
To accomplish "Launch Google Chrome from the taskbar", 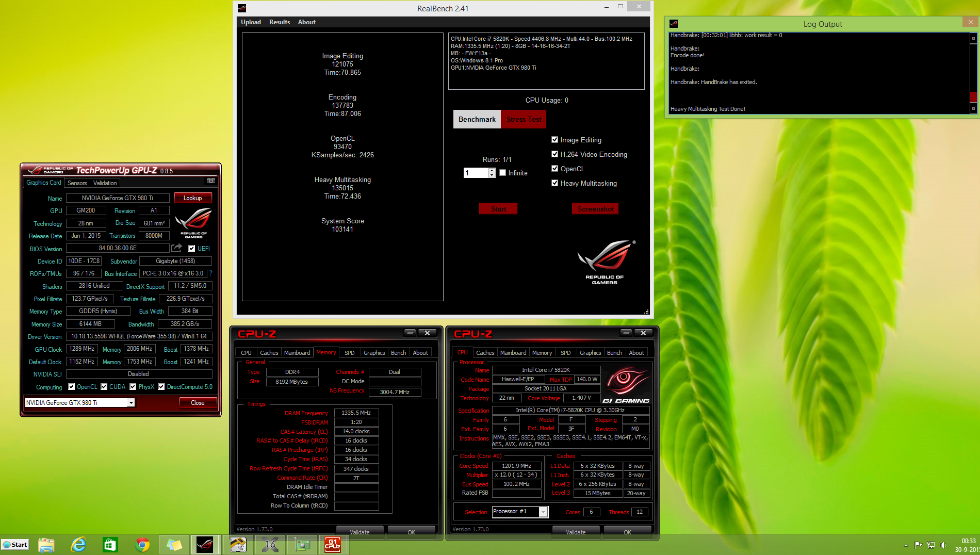I will (142, 545).
